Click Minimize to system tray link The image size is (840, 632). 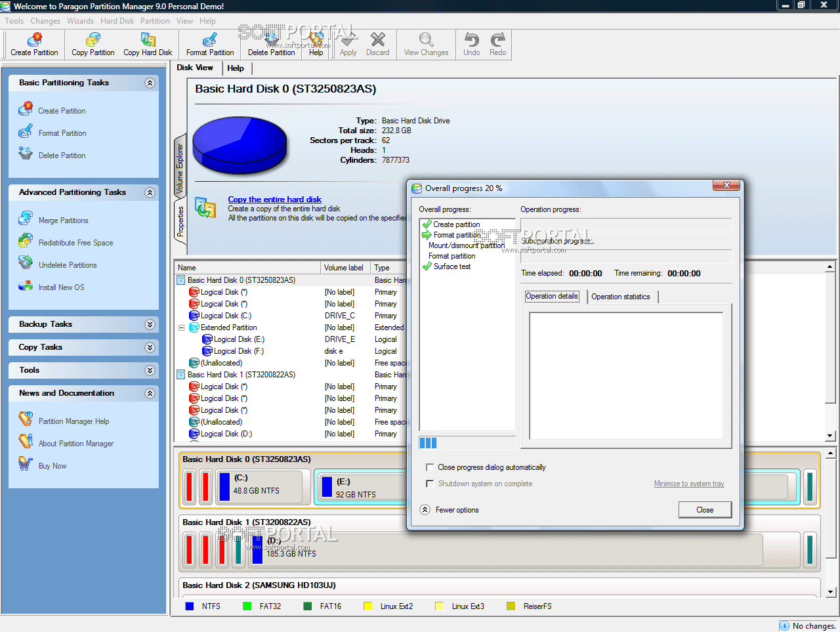click(x=689, y=484)
